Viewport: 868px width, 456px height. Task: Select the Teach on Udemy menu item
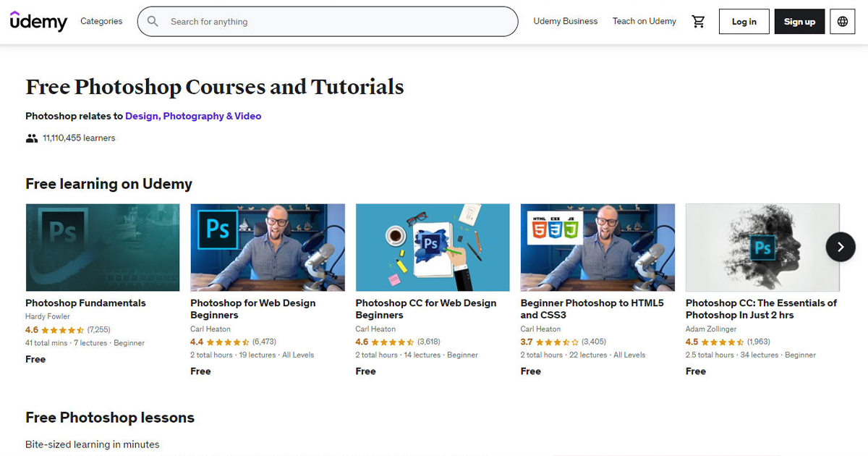(644, 21)
